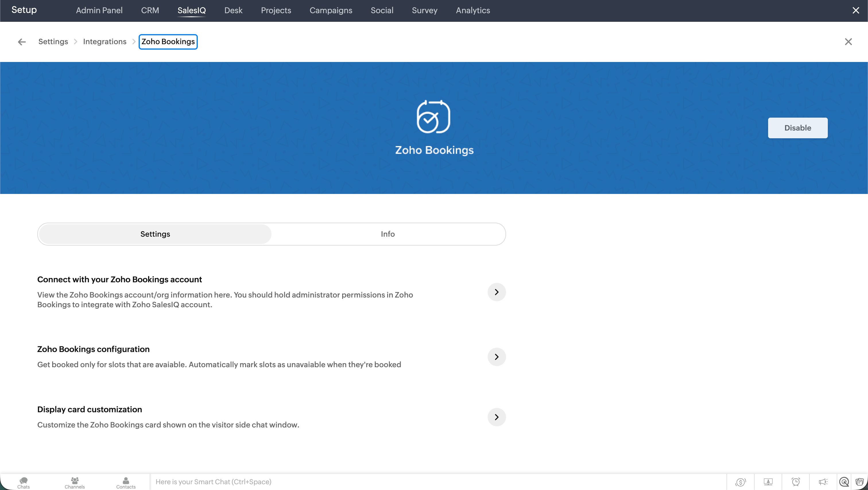
Task: Open Campaigns in top menu
Action: [331, 10]
